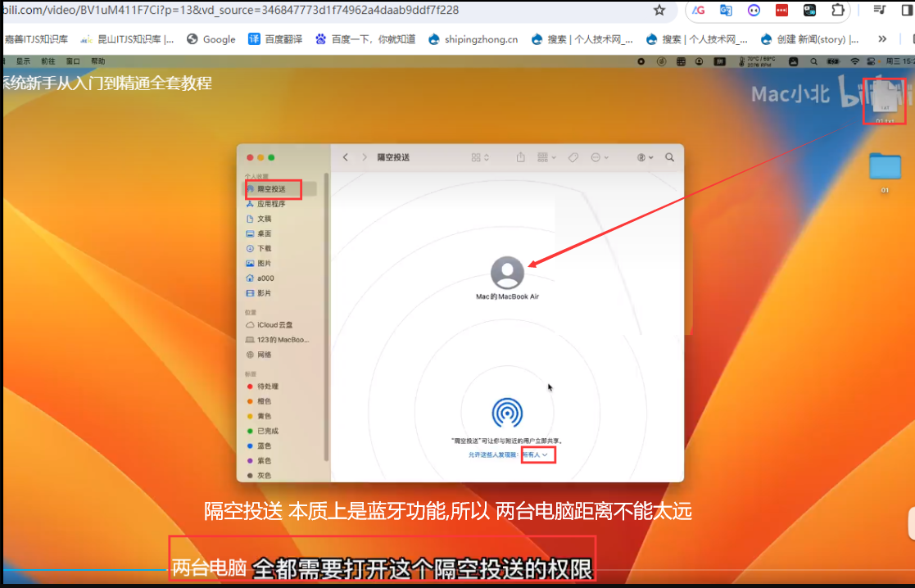Change Finder view mode with grid icon
Image resolution: width=915 pixels, height=588 pixels.
(480, 157)
